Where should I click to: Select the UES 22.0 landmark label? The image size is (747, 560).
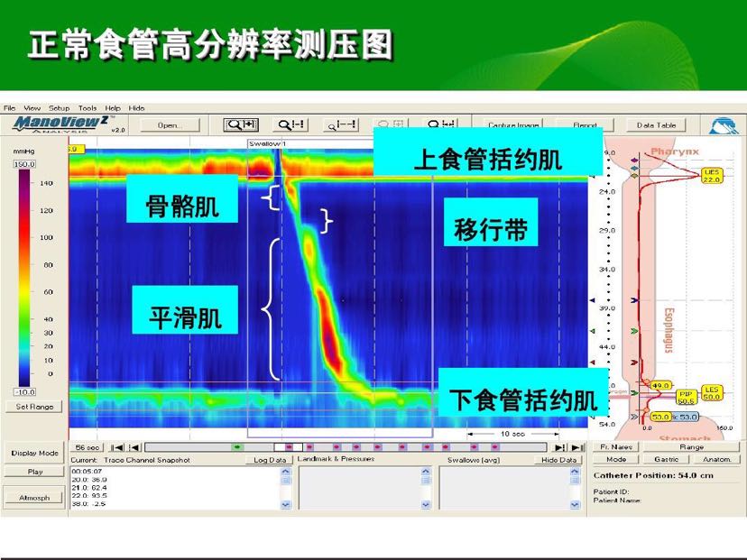pyautogui.click(x=711, y=175)
